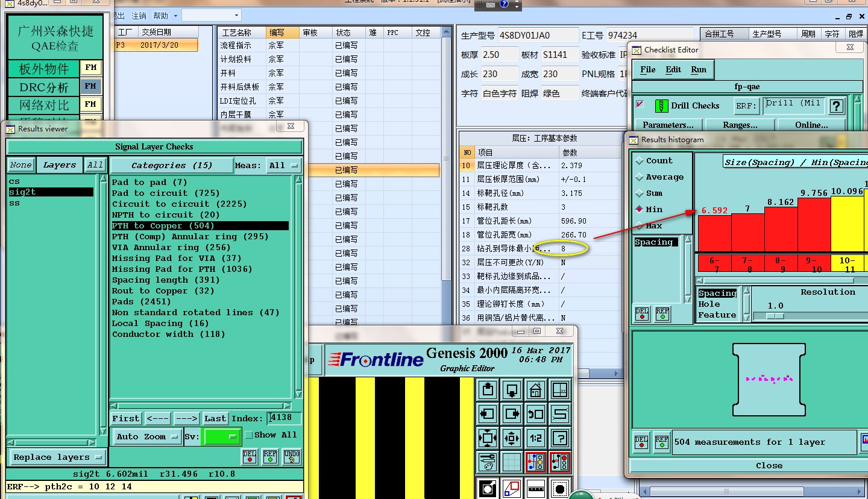Image resolution: width=868 pixels, height=499 pixels.
Task: Click the UNDO icon in Results viewer
Action: [291, 457]
